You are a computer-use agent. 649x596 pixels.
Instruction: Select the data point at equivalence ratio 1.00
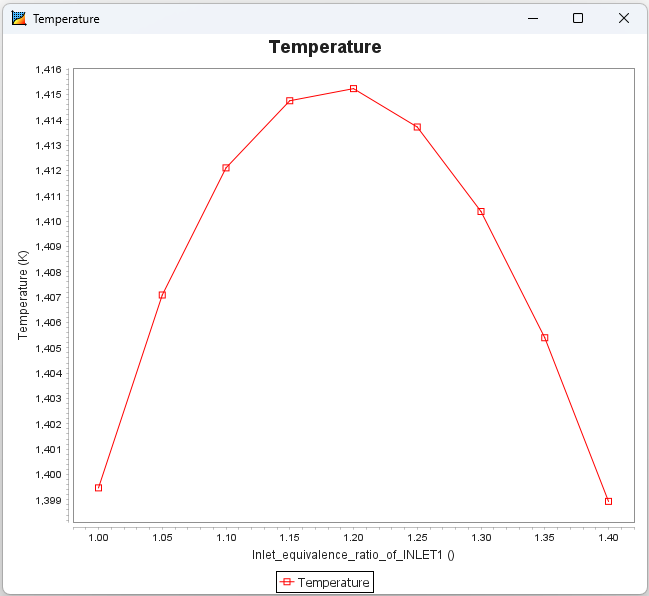[99, 488]
